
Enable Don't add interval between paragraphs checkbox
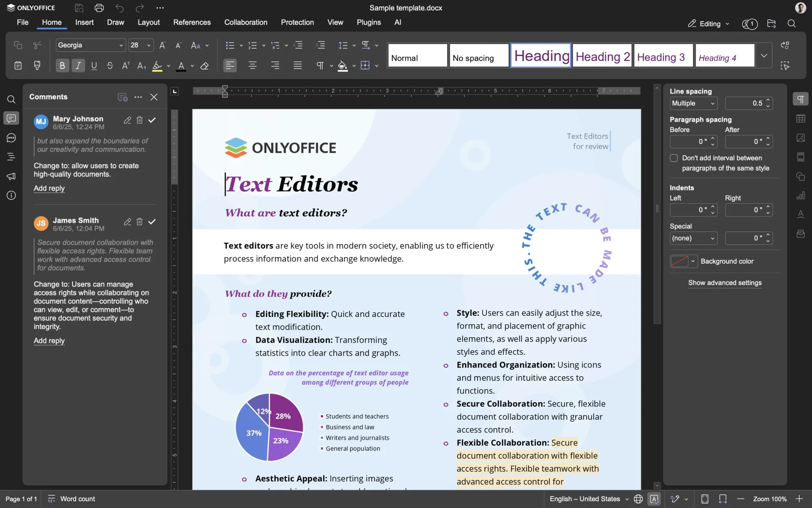pyautogui.click(x=673, y=157)
